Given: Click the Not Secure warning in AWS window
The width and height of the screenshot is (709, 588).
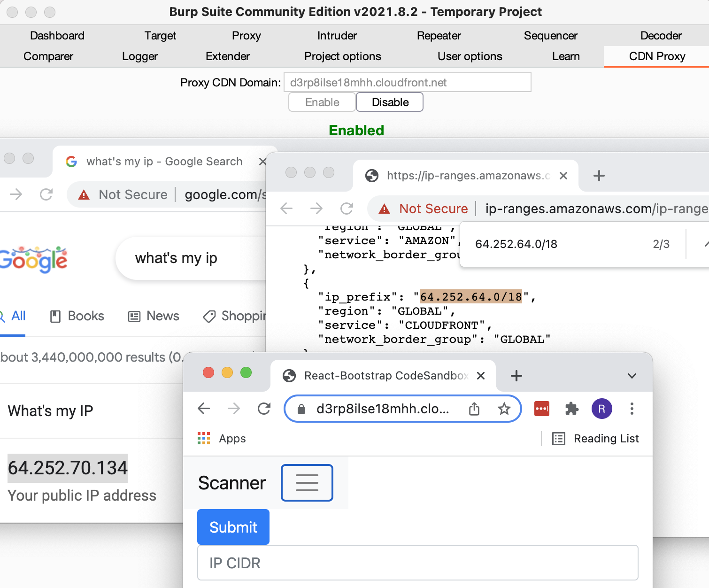Looking at the screenshot, I should (x=424, y=209).
